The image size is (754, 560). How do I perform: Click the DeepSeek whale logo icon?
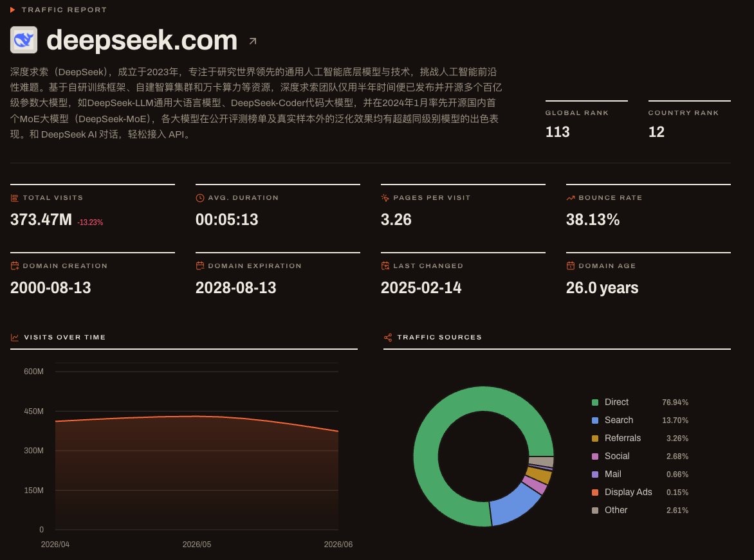(24, 40)
